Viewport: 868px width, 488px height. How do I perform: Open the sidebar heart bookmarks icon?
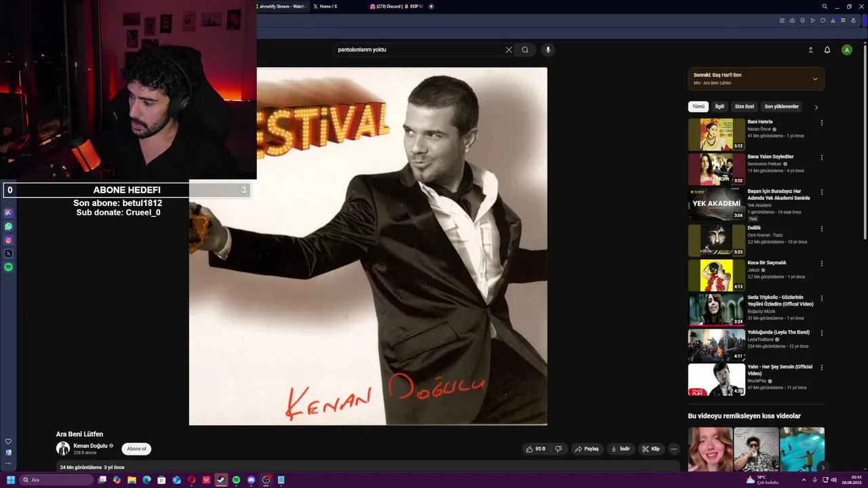(8, 441)
